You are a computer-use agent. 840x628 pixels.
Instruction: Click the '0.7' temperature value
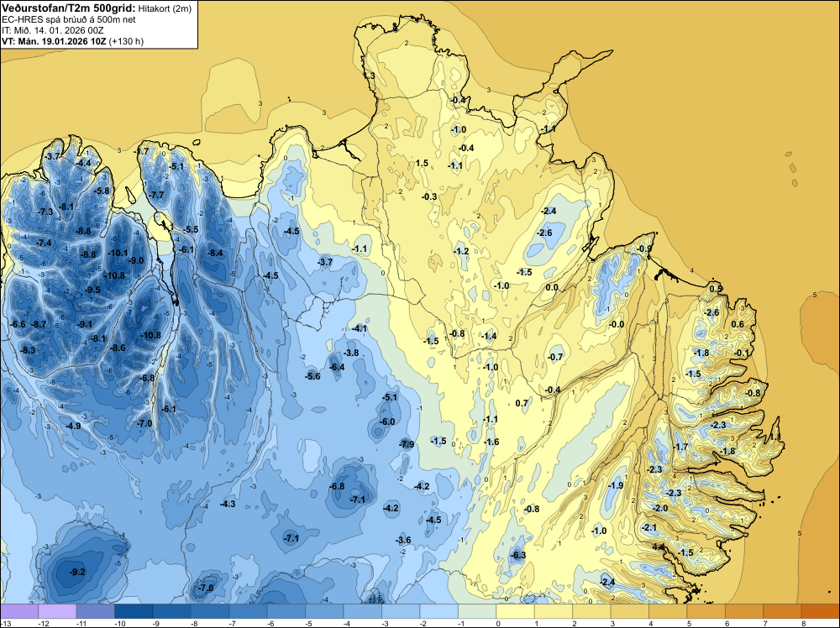[x=522, y=403]
